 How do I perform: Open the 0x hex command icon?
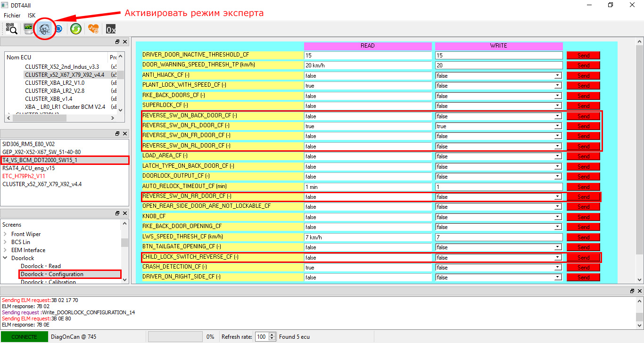pyautogui.click(x=111, y=29)
